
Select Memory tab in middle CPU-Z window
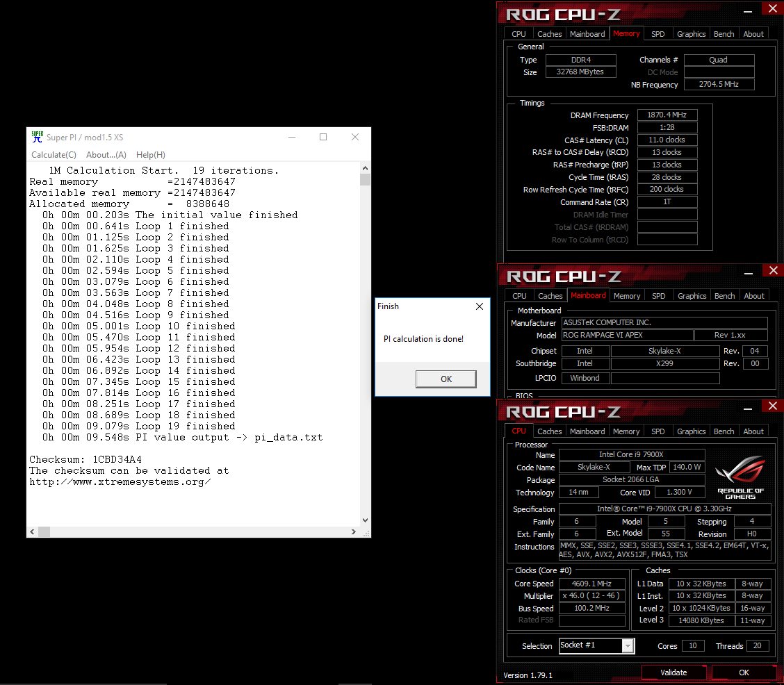627,296
